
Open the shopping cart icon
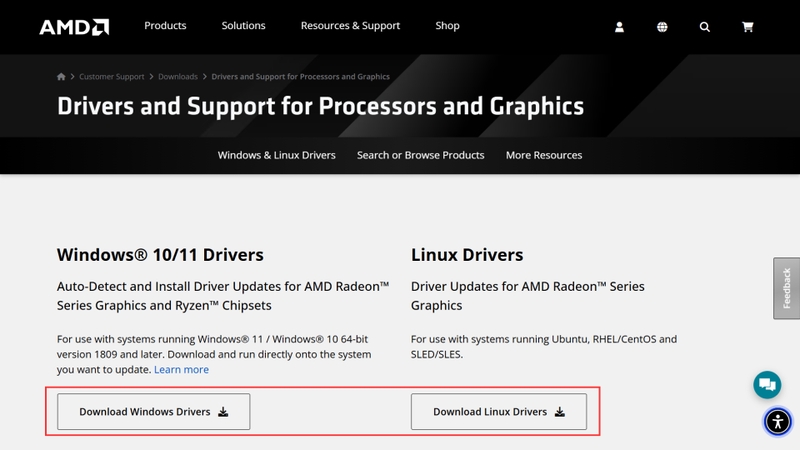click(x=747, y=27)
